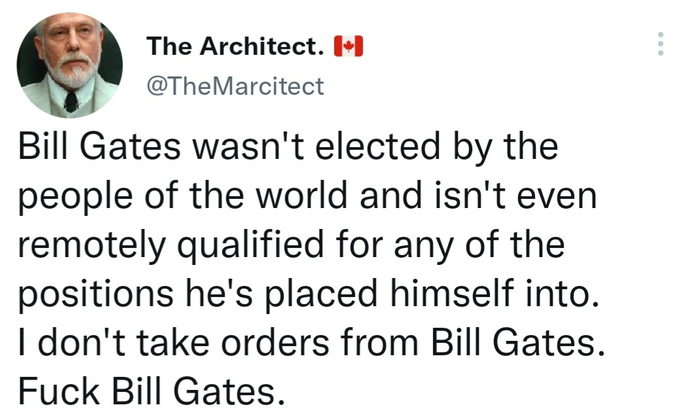Image resolution: width=700 pixels, height=420 pixels.
Task: Click the line "Fuck Bill Gates."
Action: (x=146, y=390)
